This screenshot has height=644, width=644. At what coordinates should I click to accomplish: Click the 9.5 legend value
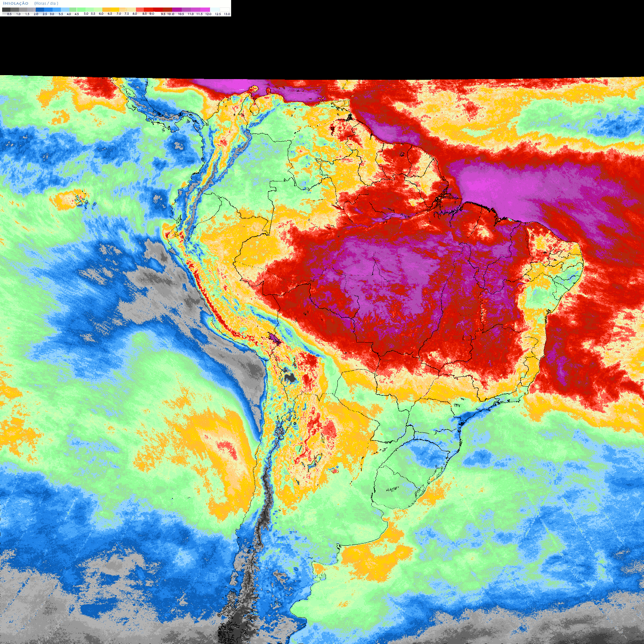163,14
